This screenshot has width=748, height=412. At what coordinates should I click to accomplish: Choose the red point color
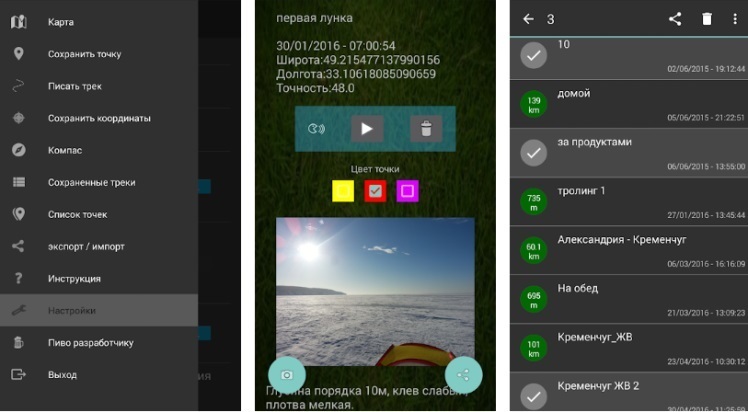click(x=375, y=191)
